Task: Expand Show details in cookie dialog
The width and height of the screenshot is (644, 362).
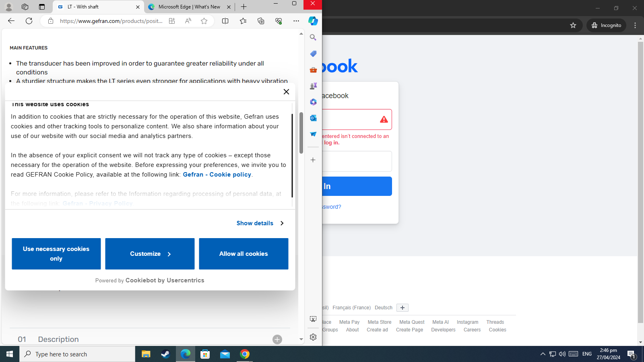Action: [260, 223]
